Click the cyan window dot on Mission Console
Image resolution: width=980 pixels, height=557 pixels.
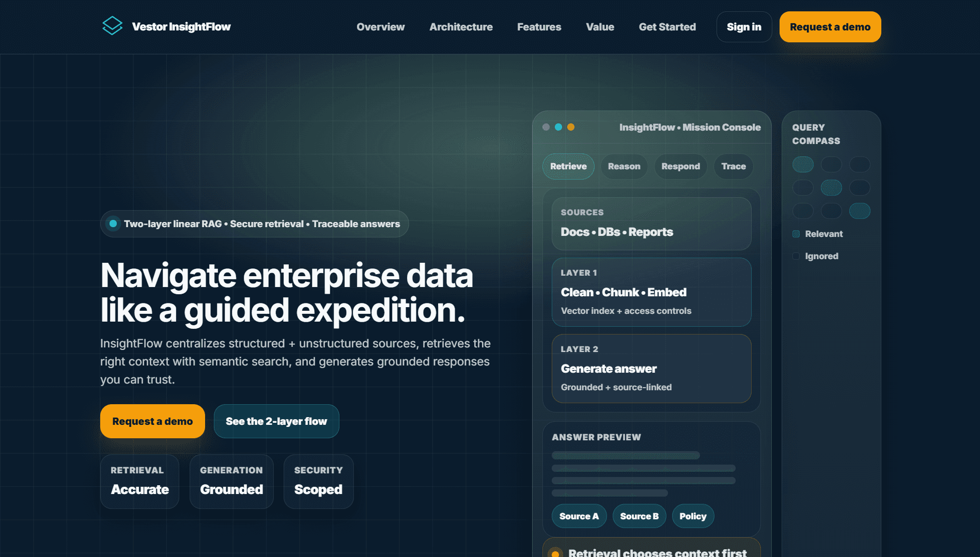(558, 126)
